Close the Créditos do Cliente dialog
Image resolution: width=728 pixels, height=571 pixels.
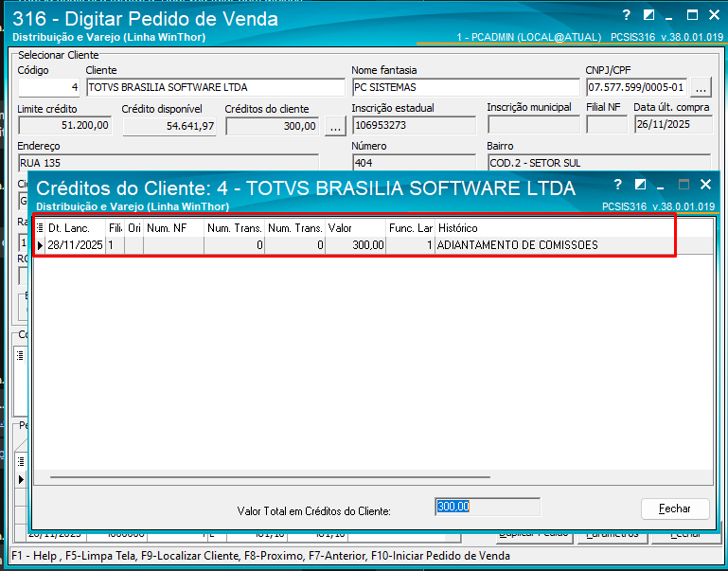(x=705, y=185)
